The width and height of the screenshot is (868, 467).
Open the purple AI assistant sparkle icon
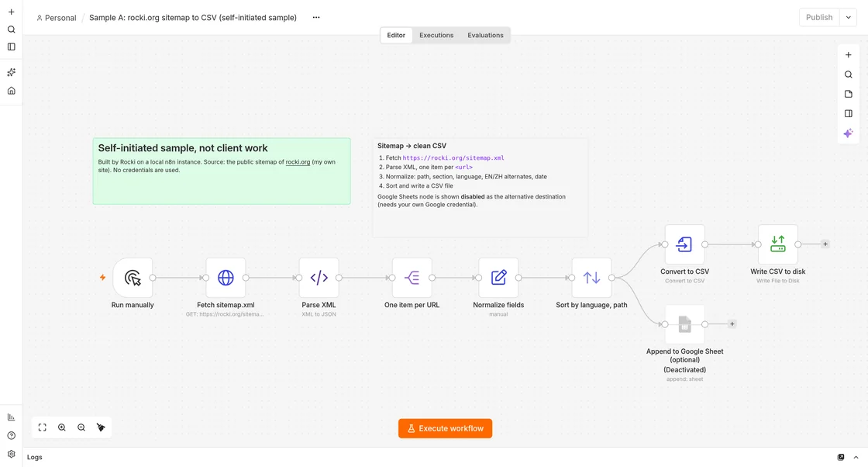[848, 133]
